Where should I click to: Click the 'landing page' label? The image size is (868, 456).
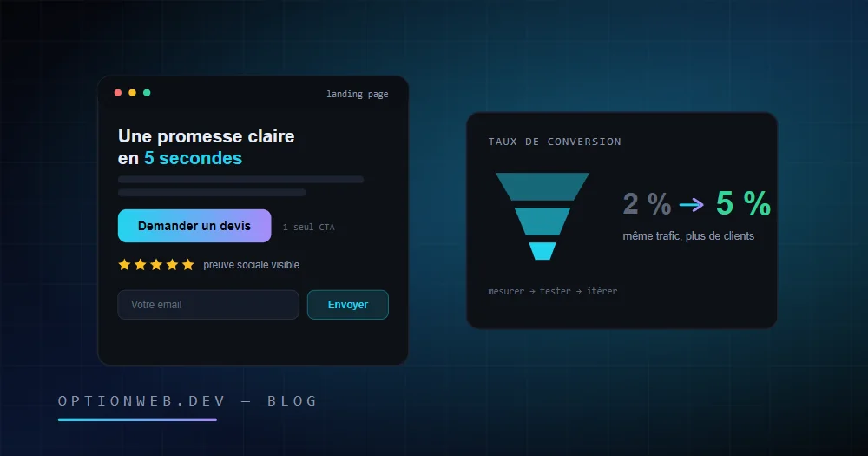pos(357,94)
